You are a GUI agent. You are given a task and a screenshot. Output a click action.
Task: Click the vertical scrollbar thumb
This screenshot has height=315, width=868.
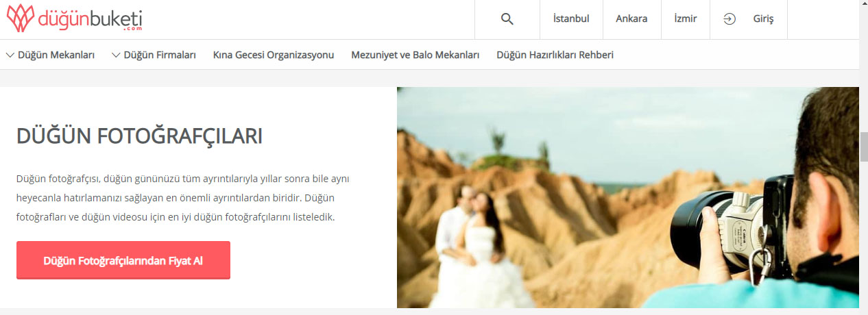tap(863, 147)
